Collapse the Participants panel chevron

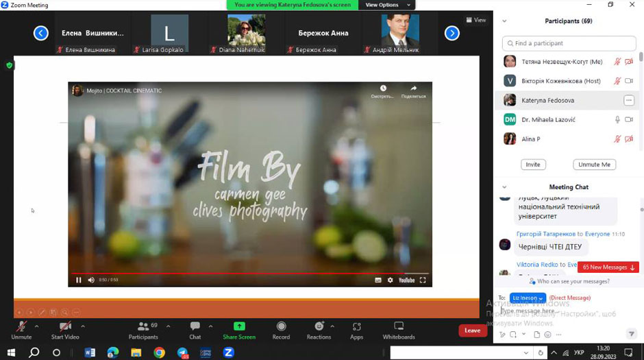(x=504, y=21)
